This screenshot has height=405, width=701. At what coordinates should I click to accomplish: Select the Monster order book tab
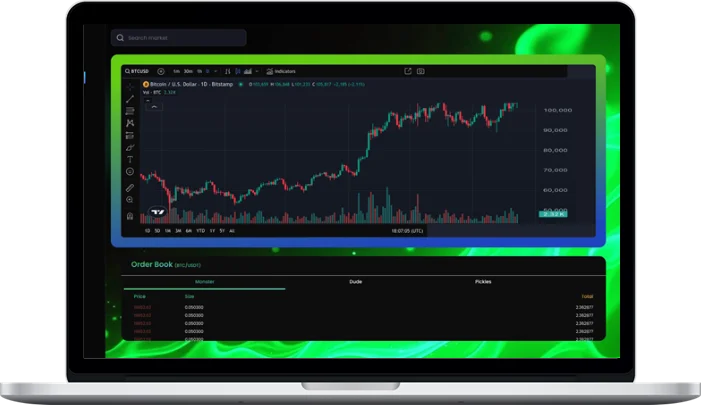click(x=203, y=282)
